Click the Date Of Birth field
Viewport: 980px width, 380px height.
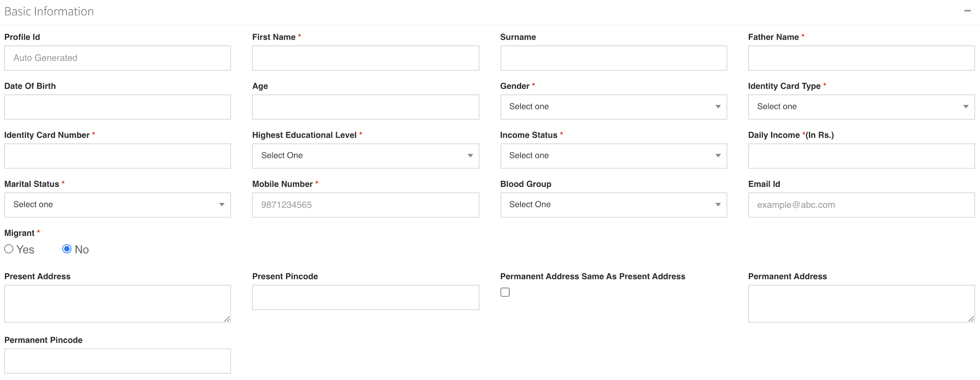(117, 107)
